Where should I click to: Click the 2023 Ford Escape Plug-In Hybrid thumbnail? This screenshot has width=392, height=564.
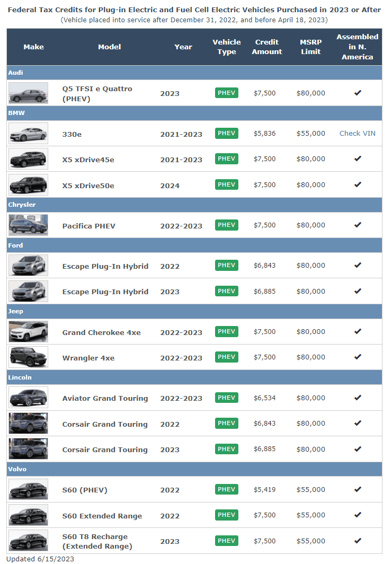point(29,292)
